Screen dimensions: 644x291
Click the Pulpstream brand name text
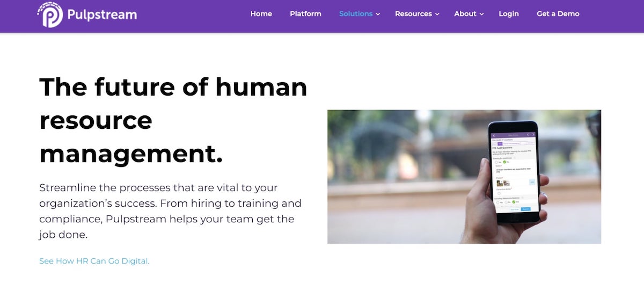pos(102,14)
